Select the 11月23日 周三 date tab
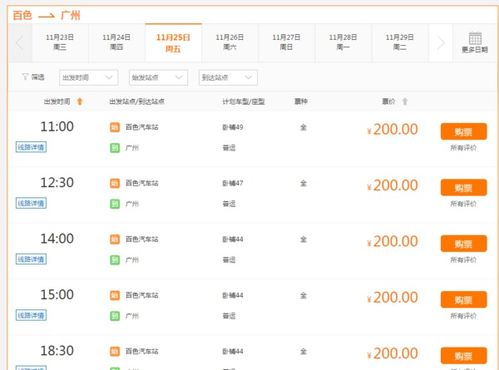 click(60, 43)
